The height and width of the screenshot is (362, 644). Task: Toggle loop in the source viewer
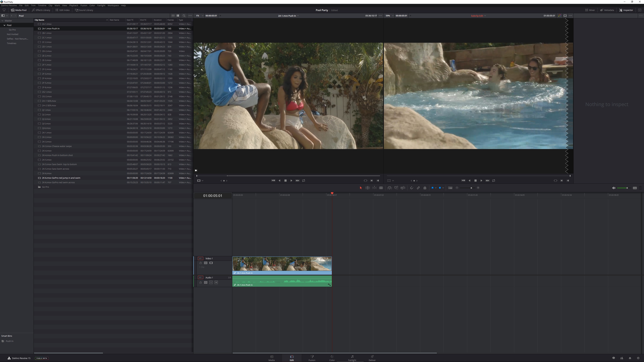pos(304,181)
